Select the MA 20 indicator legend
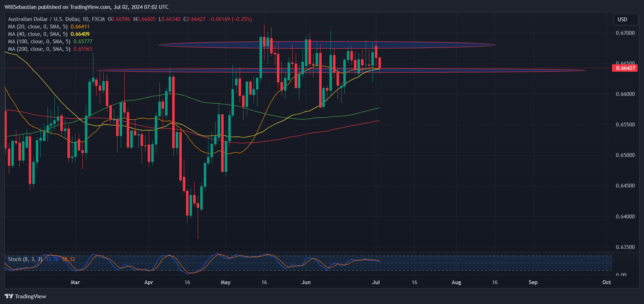644x304 pixels. (49, 27)
